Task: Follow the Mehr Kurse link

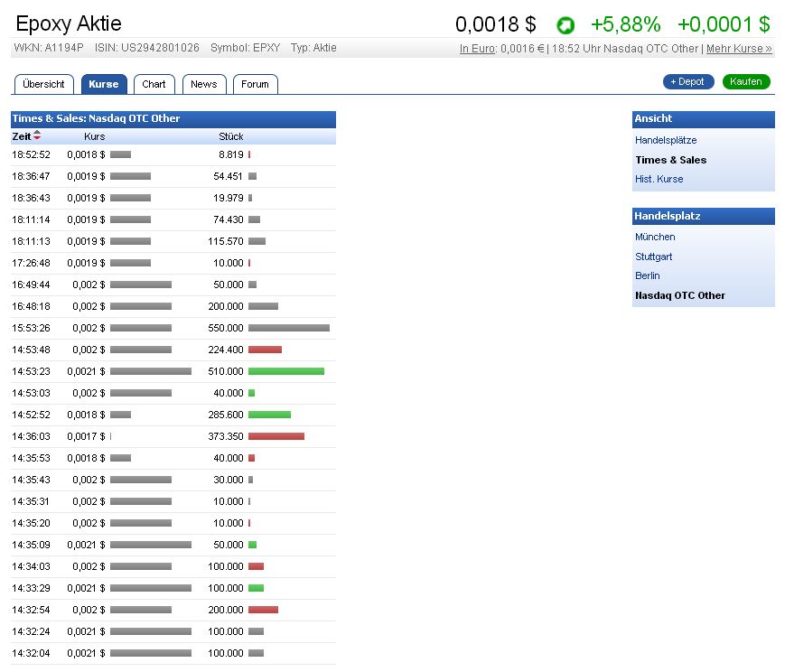Action: (x=739, y=49)
